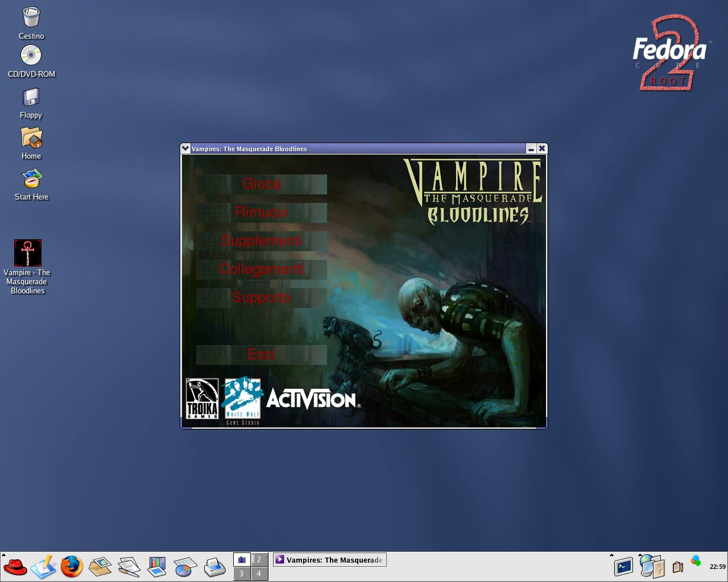Launch the Firefox browser from panel

(x=72, y=567)
